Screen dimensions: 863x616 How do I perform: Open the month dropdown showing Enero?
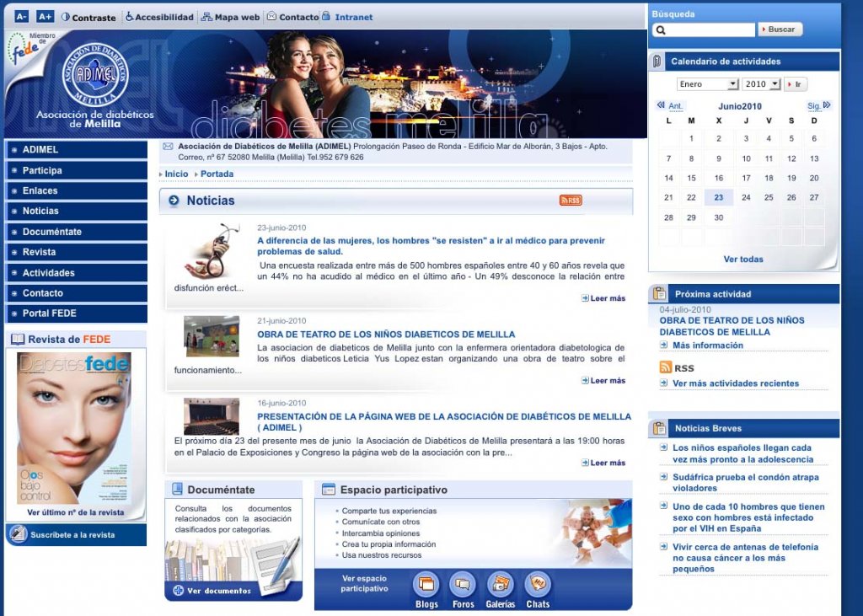[707, 84]
